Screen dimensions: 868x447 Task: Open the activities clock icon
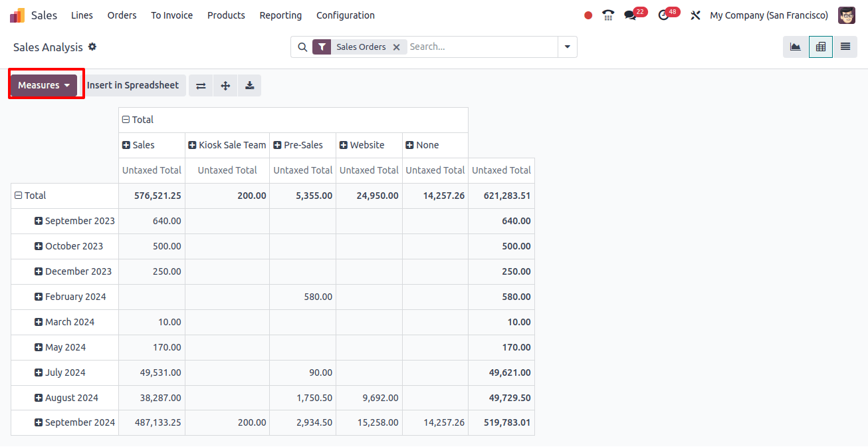pos(663,15)
